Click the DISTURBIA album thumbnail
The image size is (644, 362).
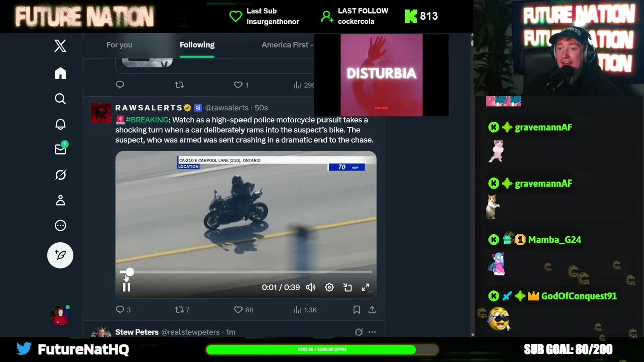(x=381, y=75)
